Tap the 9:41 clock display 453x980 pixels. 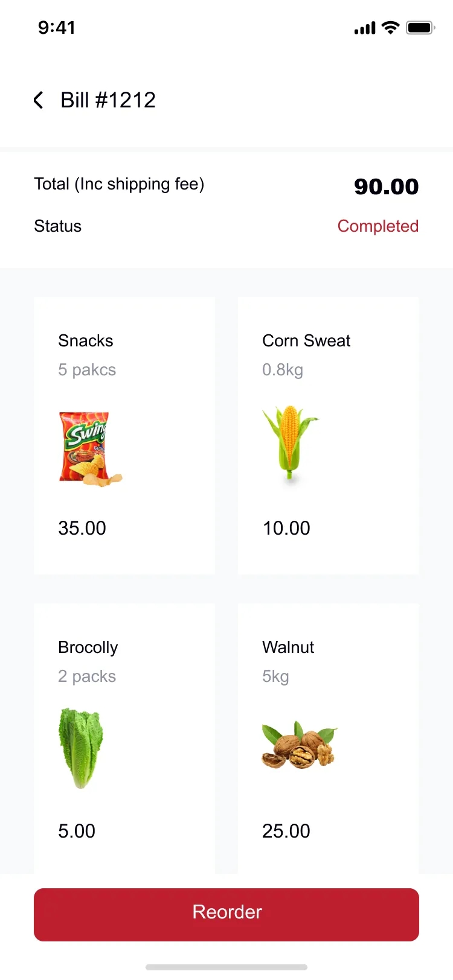coord(57,28)
